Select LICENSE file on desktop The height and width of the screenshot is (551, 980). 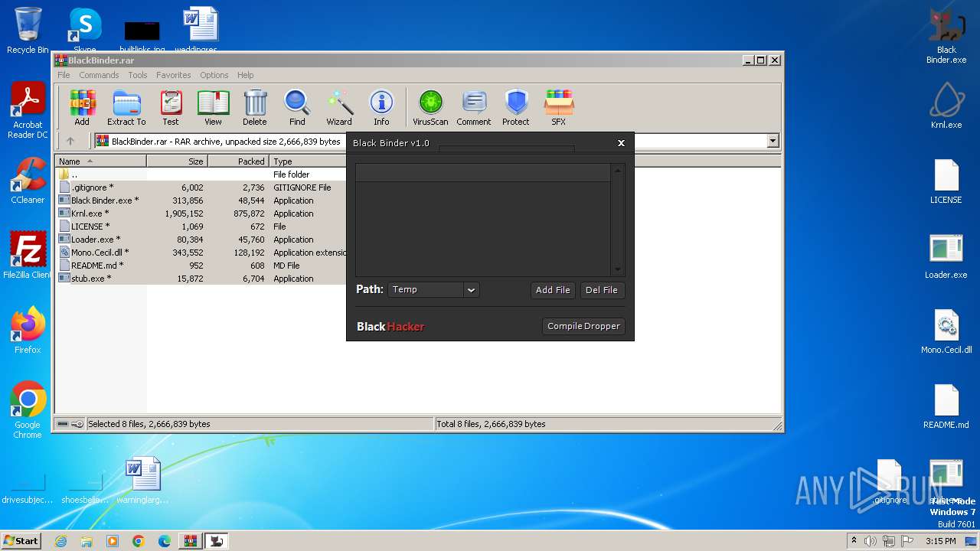pos(946,181)
